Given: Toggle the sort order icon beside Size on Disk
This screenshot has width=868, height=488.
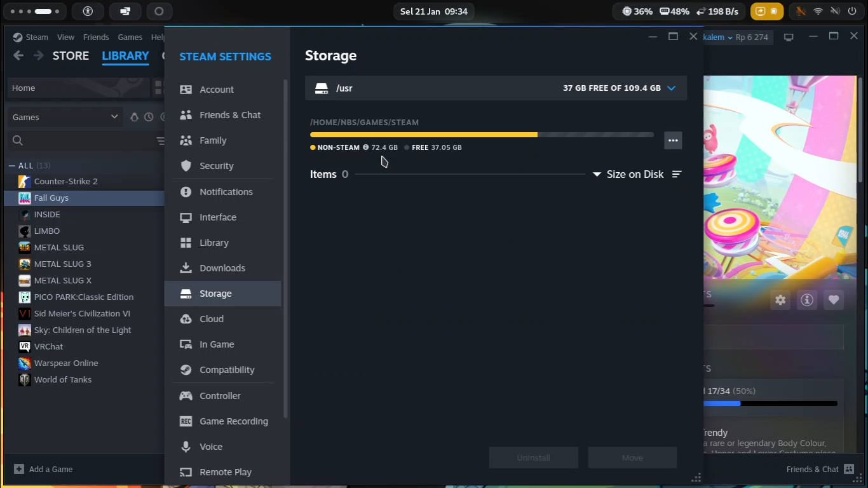Looking at the screenshot, I should coord(677,174).
